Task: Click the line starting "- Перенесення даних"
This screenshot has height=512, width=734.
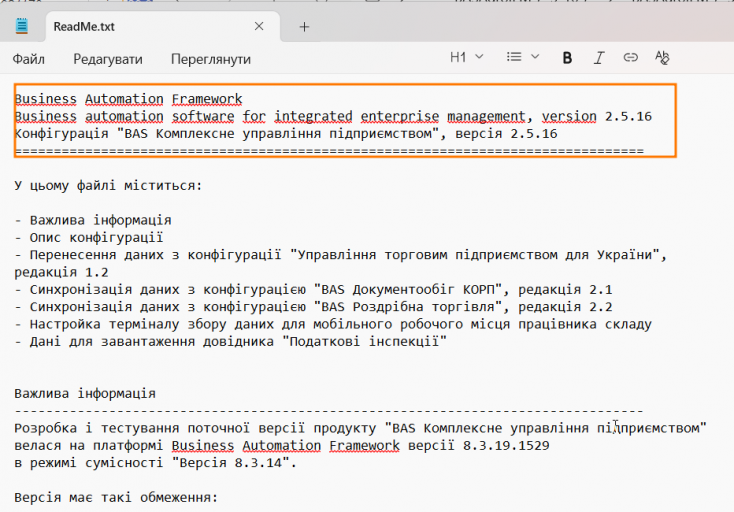Action: (x=341, y=255)
